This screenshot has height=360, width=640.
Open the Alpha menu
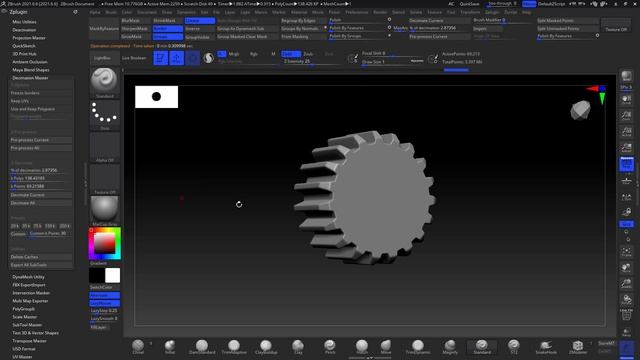(95, 12)
